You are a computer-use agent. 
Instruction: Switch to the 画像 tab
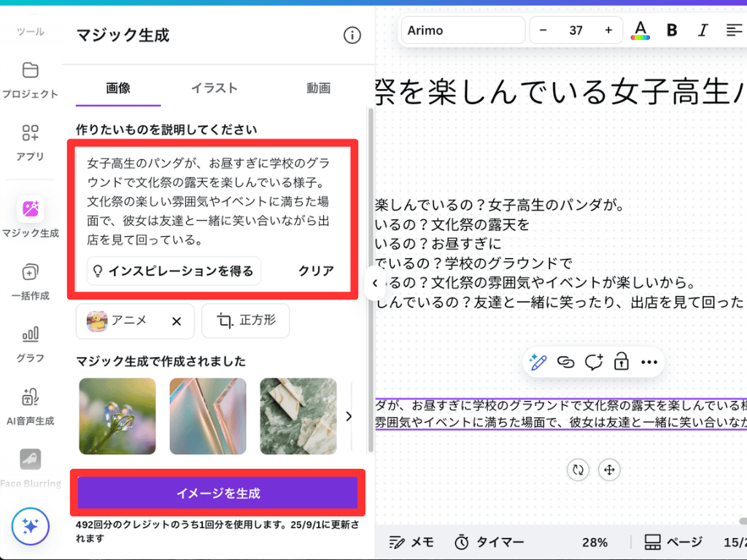pyautogui.click(x=118, y=88)
